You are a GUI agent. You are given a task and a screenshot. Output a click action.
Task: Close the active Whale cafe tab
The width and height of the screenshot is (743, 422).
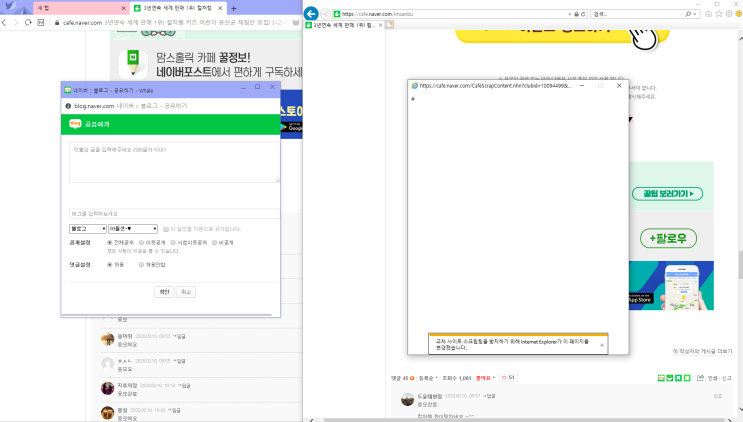click(x=220, y=8)
